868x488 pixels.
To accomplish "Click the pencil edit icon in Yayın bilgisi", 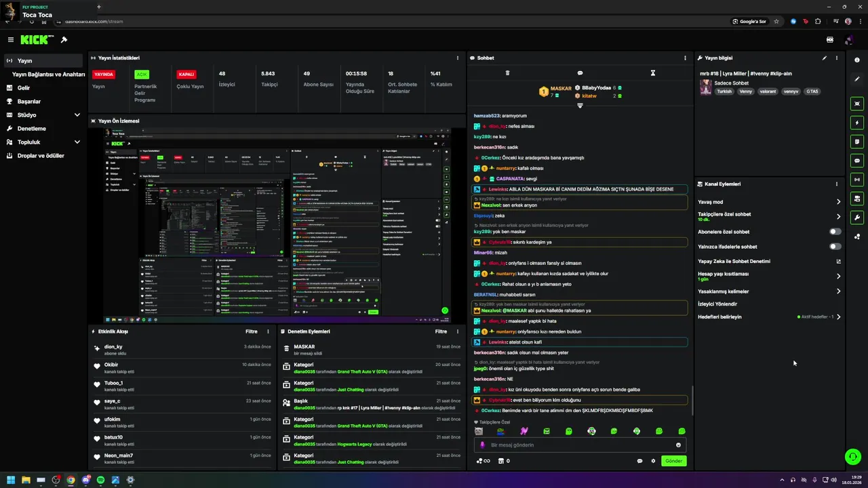I will click(x=825, y=58).
